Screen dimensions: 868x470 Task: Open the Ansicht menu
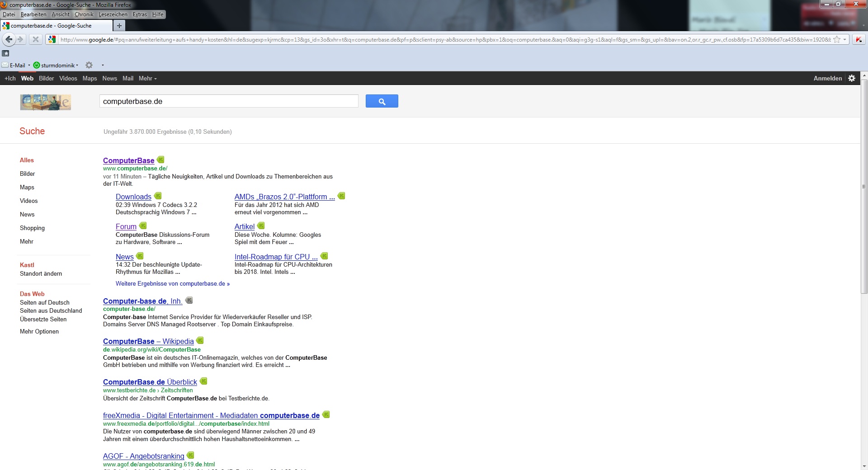pos(61,14)
